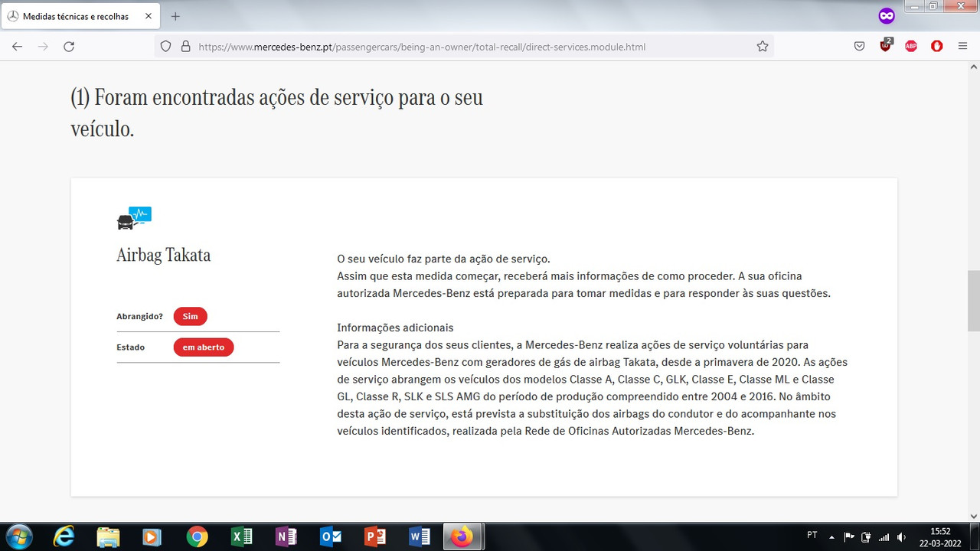Click the Abrangido? label
980x551 pixels.
pos(139,316)
